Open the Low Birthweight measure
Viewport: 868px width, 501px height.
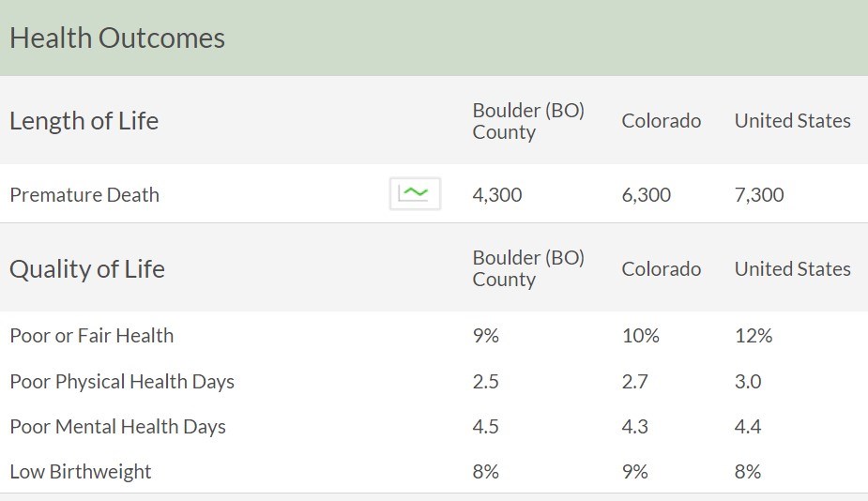tap(81, 472)
